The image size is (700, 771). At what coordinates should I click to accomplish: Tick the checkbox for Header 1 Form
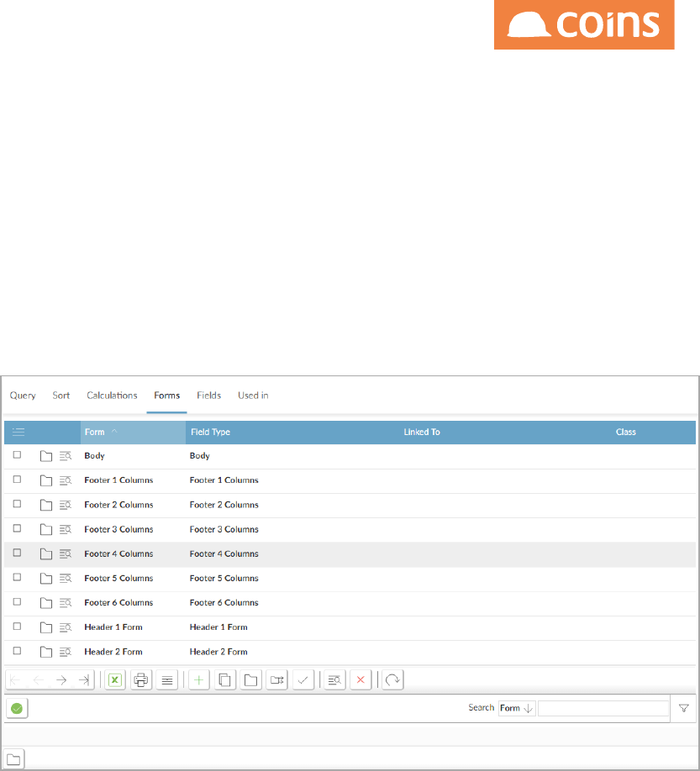pyautogui.click(x=17, y=627)
